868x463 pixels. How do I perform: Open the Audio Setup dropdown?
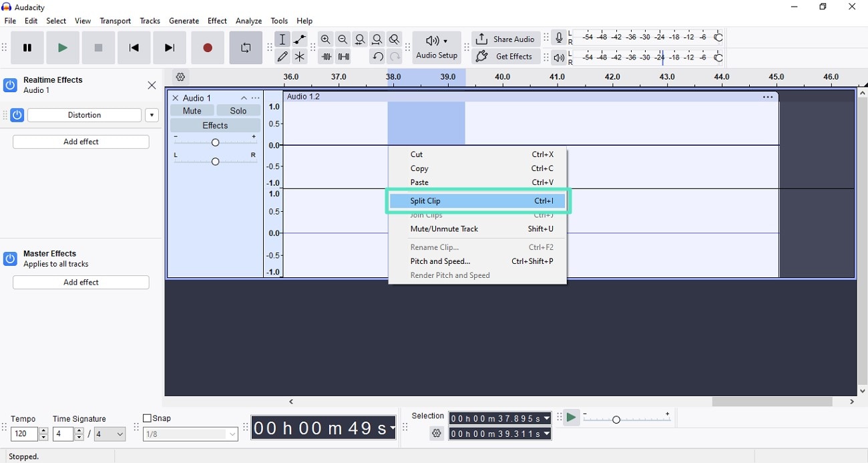pos(437,47)
